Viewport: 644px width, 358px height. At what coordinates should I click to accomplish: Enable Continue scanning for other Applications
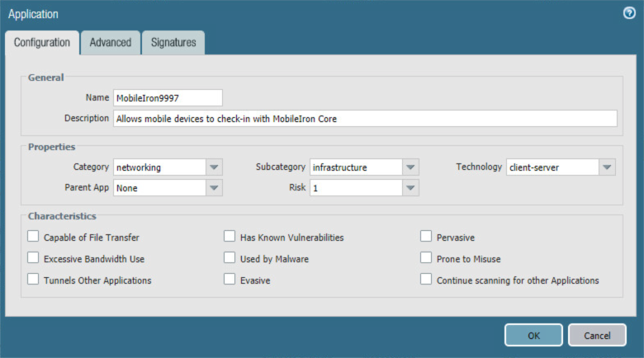[x=426, y=279]
